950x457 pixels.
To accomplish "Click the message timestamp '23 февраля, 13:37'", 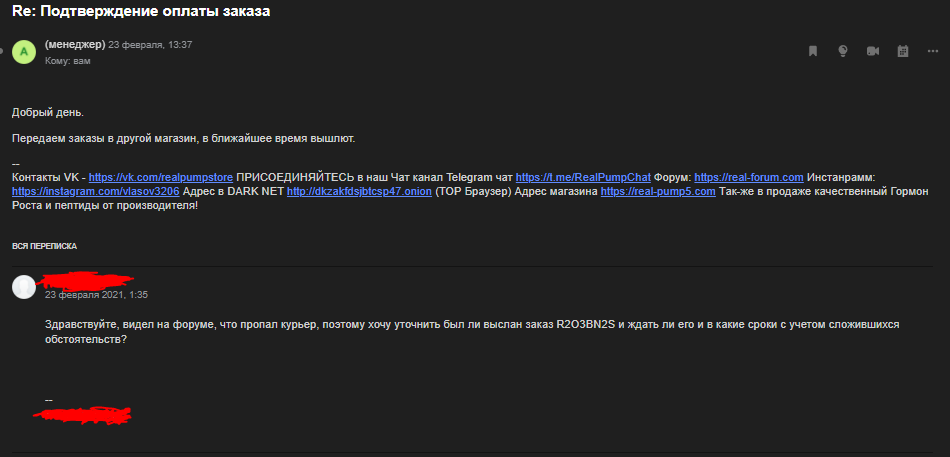I will click(150, 45).
